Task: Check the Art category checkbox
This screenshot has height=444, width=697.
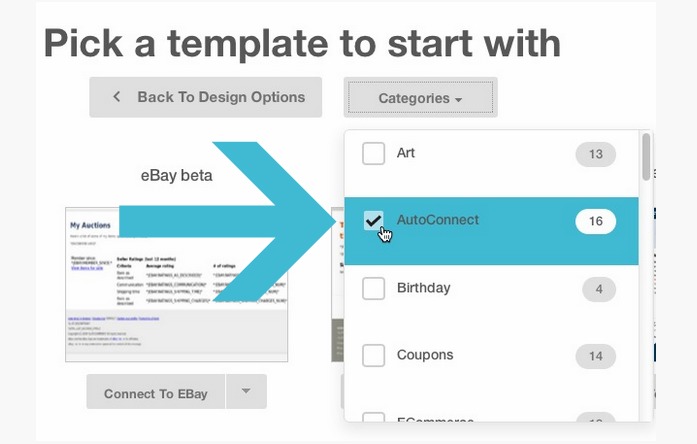Action: [373, 154]
